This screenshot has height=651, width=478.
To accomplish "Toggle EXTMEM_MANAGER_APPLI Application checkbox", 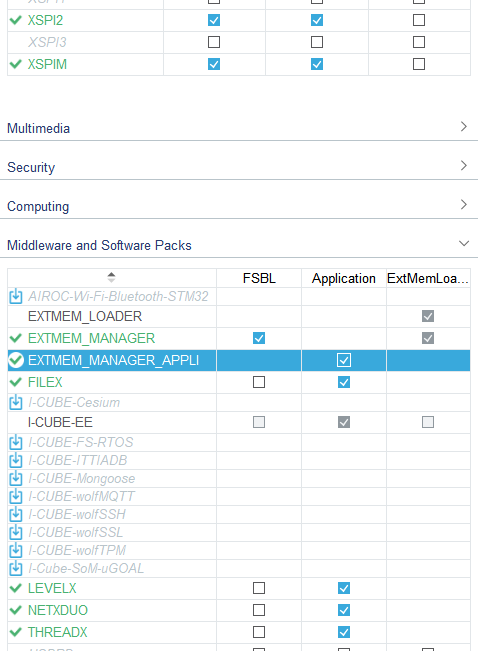I will pos(344,360).
